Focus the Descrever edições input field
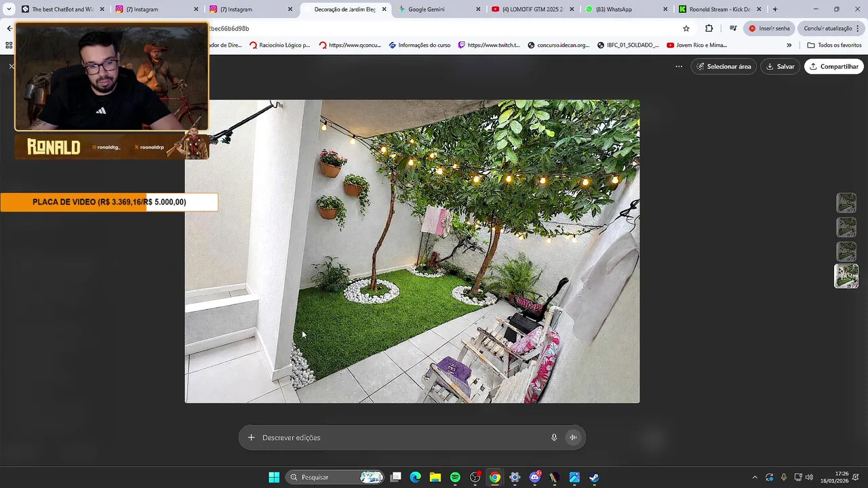This screenshot has height=488, width=868. [403, 437]
